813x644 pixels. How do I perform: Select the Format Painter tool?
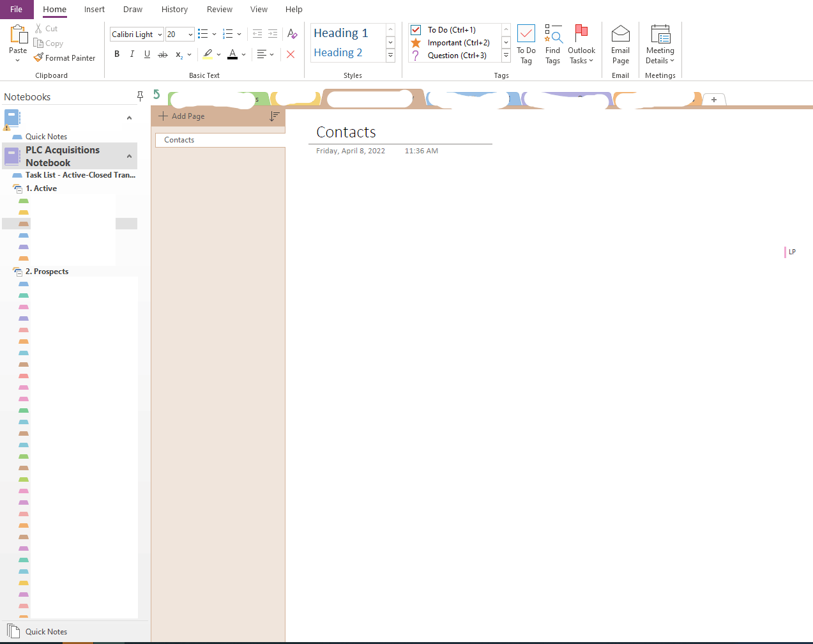coord(65,57)
